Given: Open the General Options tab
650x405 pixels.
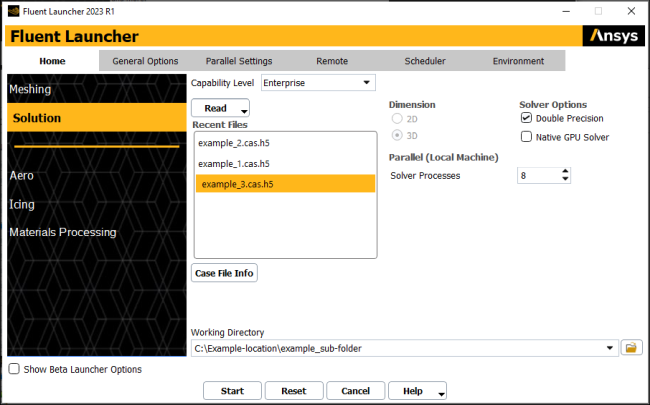Looking at the screenshot, I should pos(145,61).
